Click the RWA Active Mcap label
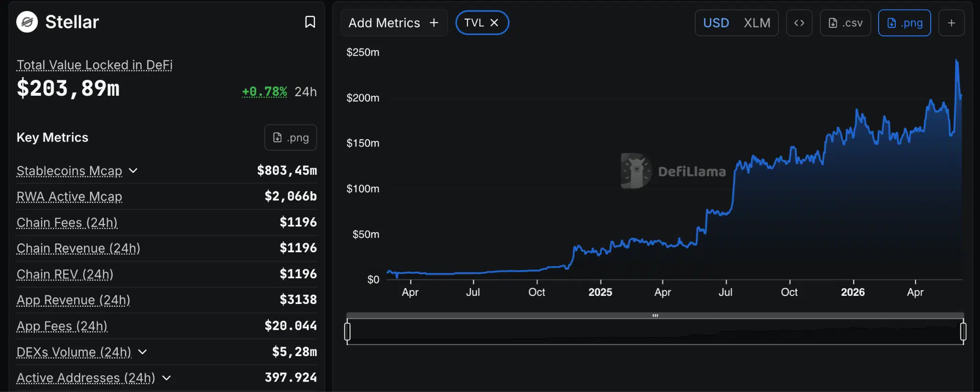980x392 pixels. pyautogui.click(x=69, y=197)
